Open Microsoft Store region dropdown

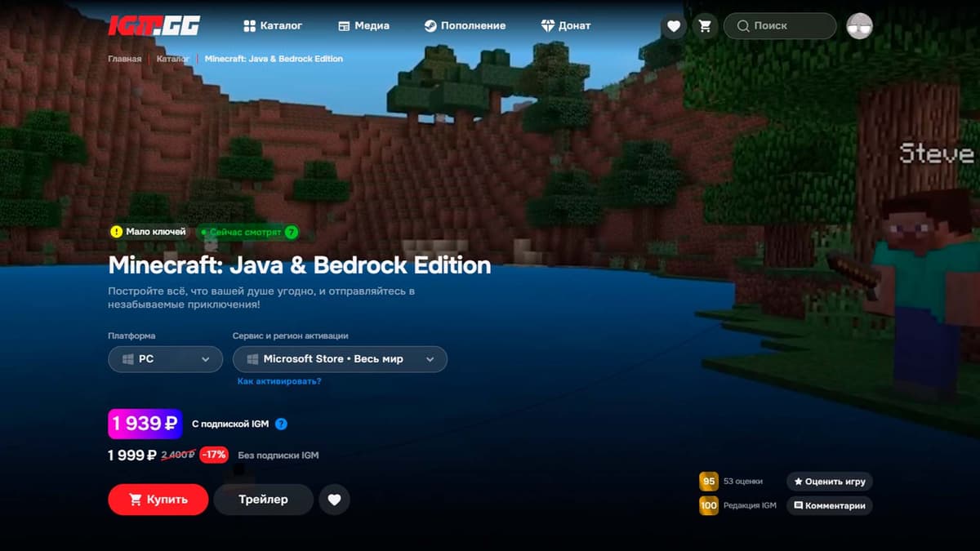tap(340, 359)
